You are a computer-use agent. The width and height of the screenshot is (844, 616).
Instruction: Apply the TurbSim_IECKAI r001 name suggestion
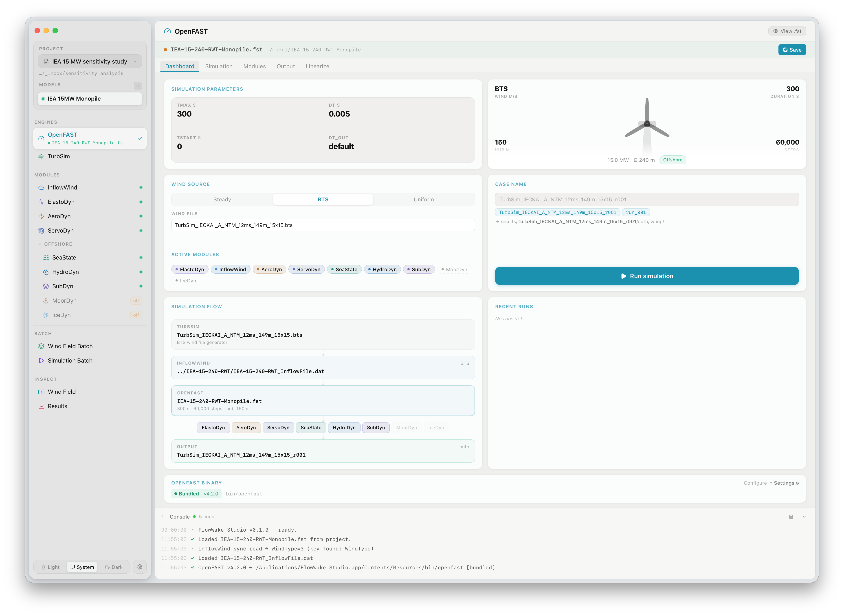[x=557, y=212]
